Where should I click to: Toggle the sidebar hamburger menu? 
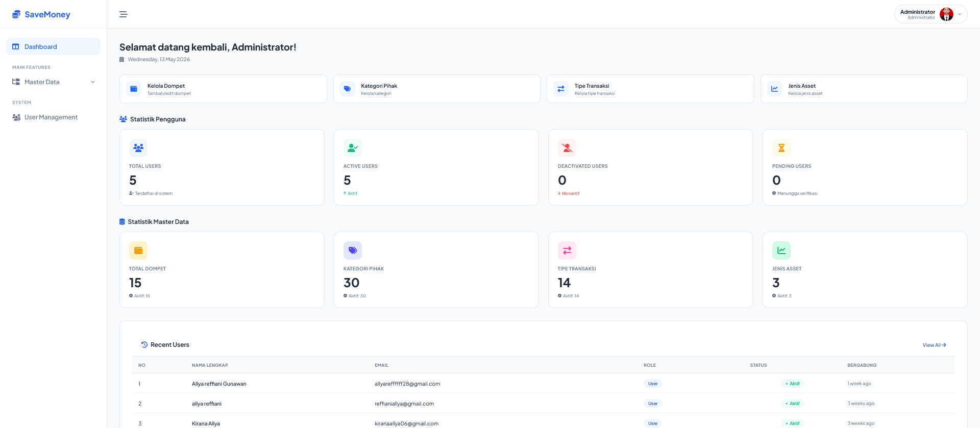(123, 14)
